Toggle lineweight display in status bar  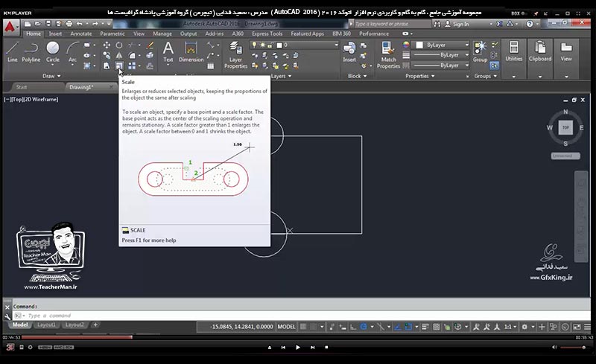point(425,326)
